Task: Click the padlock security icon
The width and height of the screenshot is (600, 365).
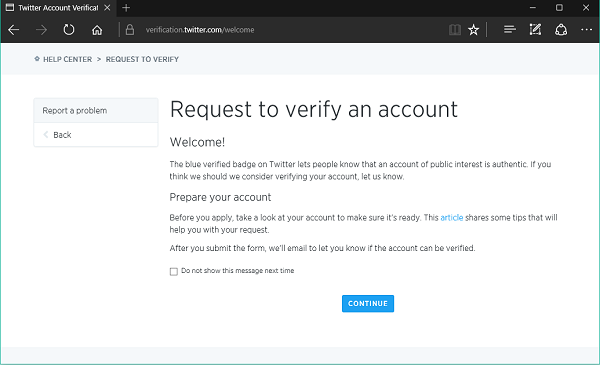Action: tap(130, 30)
